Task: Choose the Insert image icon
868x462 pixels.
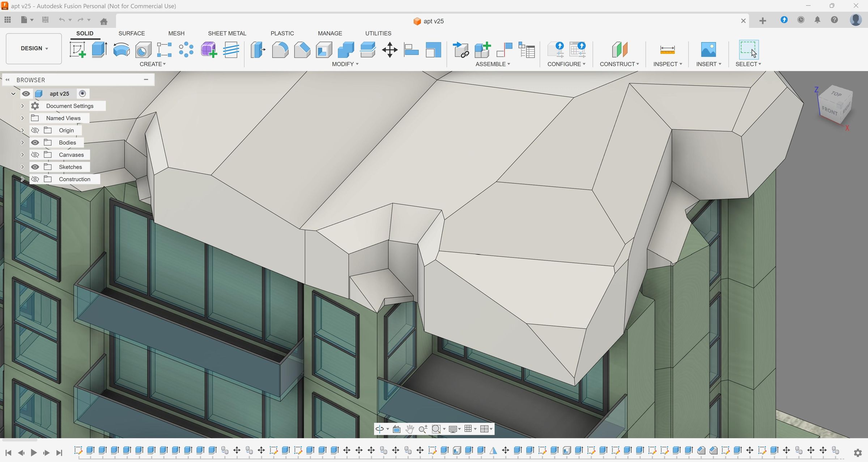Action: [708, 50]
